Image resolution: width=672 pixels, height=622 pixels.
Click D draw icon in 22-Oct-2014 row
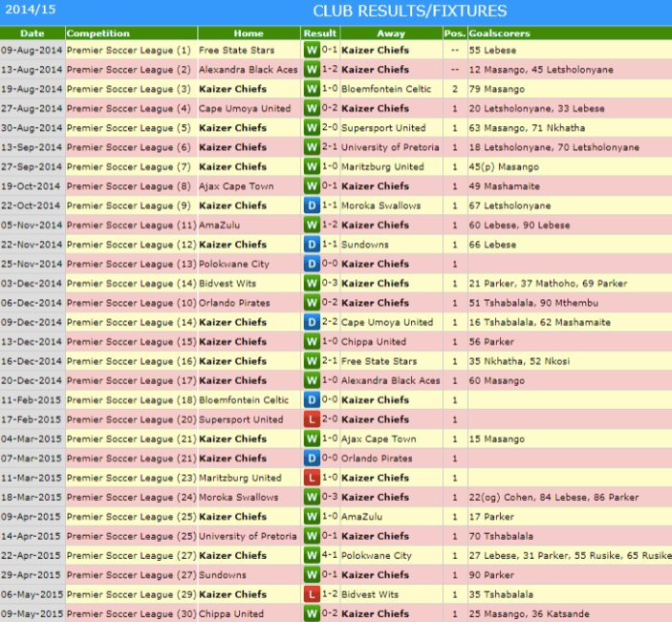[312, 205]
